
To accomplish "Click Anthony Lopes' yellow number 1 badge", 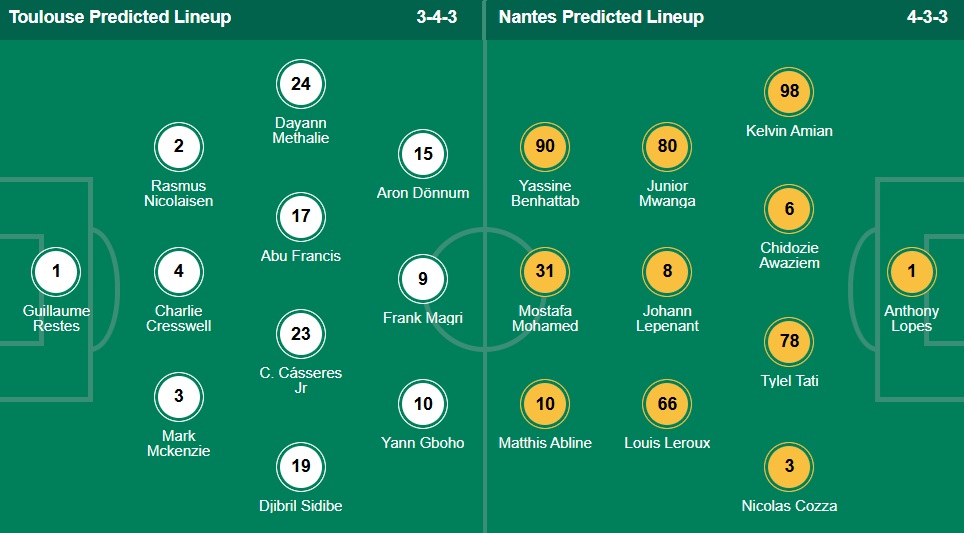I will [x=911, y=271].
